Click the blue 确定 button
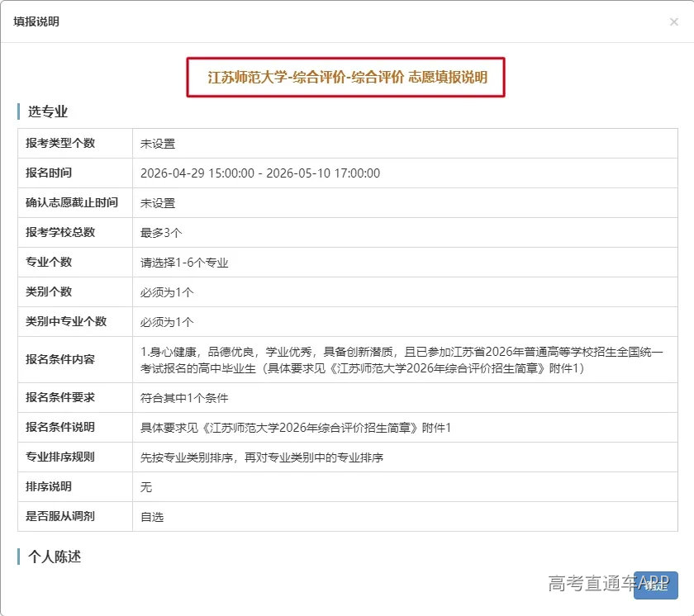The height and width of the screenshot is (616, 694). [655, 585]
